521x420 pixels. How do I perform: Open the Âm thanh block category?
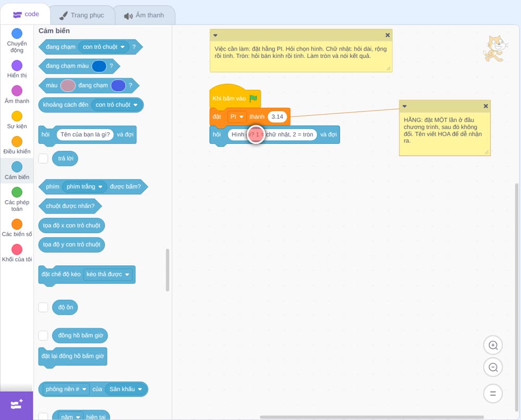17,95
